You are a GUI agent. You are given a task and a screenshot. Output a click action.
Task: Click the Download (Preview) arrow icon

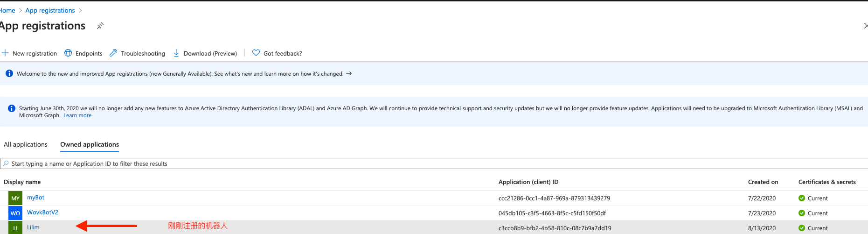(x=176, y=53)
